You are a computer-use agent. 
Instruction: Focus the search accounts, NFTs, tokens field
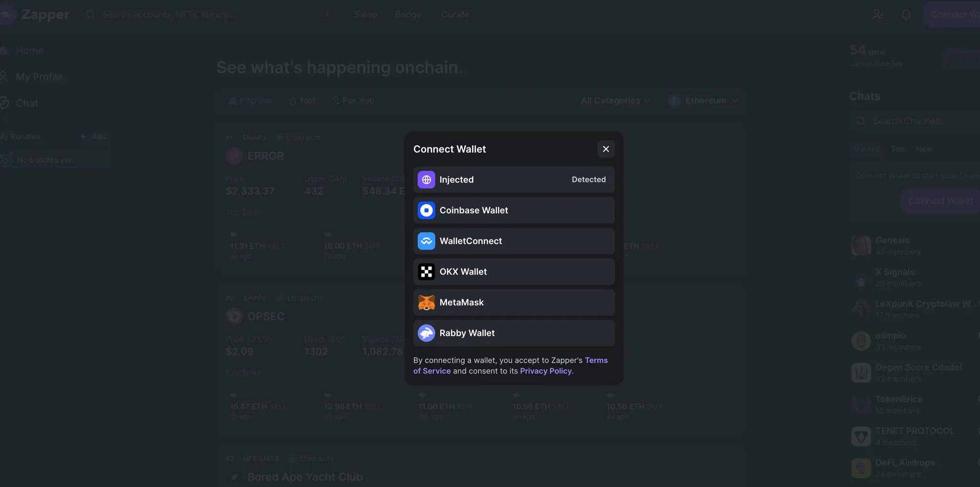(x=208, y=14)
